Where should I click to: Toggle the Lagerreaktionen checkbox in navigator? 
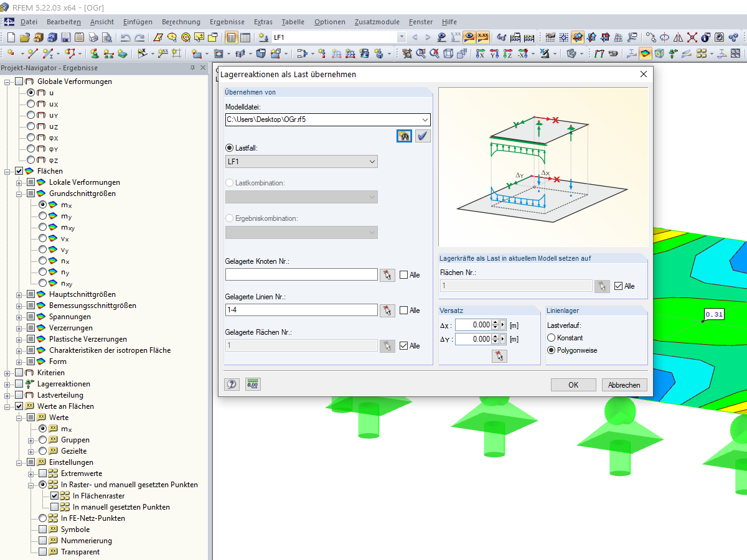click(19, 384)
